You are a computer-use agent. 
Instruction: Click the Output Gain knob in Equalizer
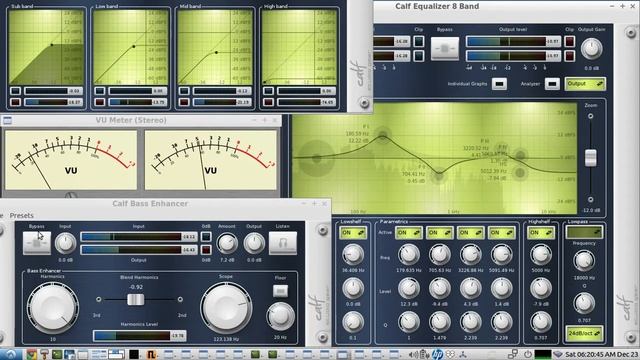tap(591, 48)
